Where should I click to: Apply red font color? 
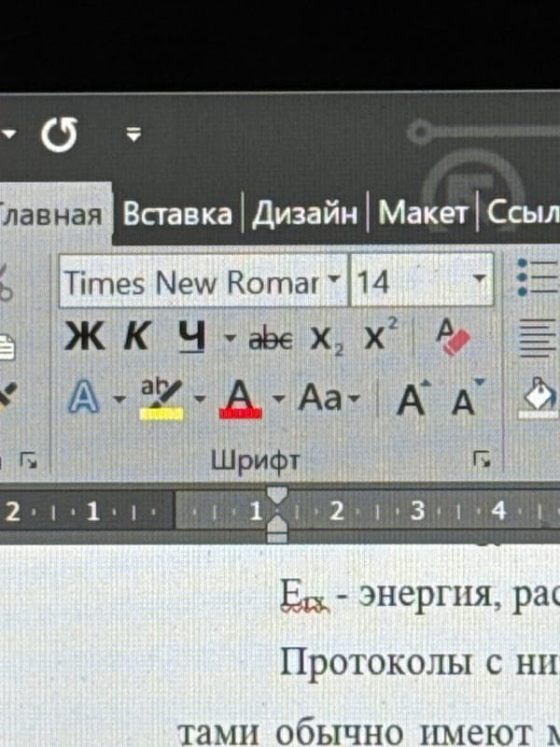pyautogui.click(x=241, y=400)
